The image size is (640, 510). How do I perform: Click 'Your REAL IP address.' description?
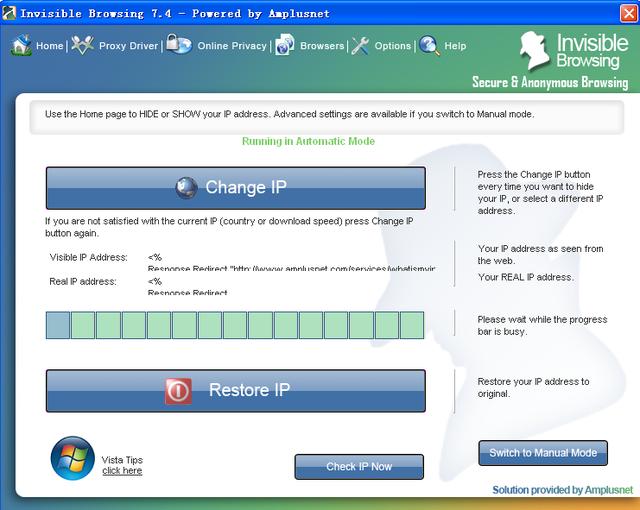click(x=526, y=277)
